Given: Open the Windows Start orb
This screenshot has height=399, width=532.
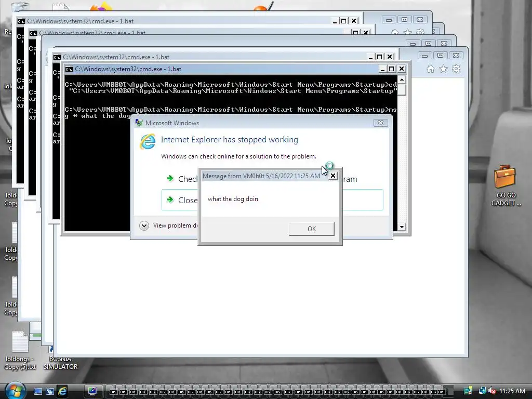Looking at the screenshot, I should [x=15, y=391].
